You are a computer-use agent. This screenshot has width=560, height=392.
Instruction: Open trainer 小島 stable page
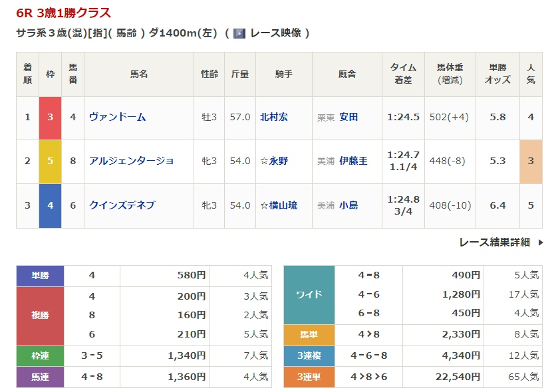349,205
